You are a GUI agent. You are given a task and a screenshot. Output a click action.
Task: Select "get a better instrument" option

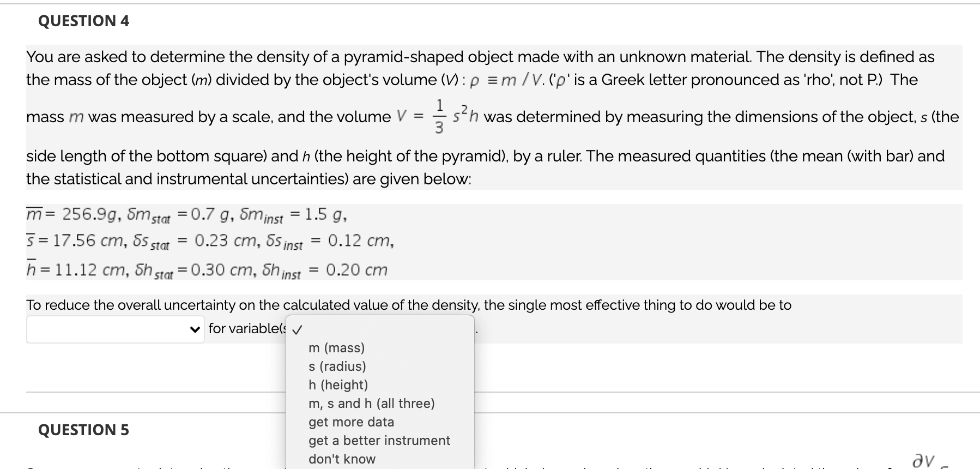(379, 441)
